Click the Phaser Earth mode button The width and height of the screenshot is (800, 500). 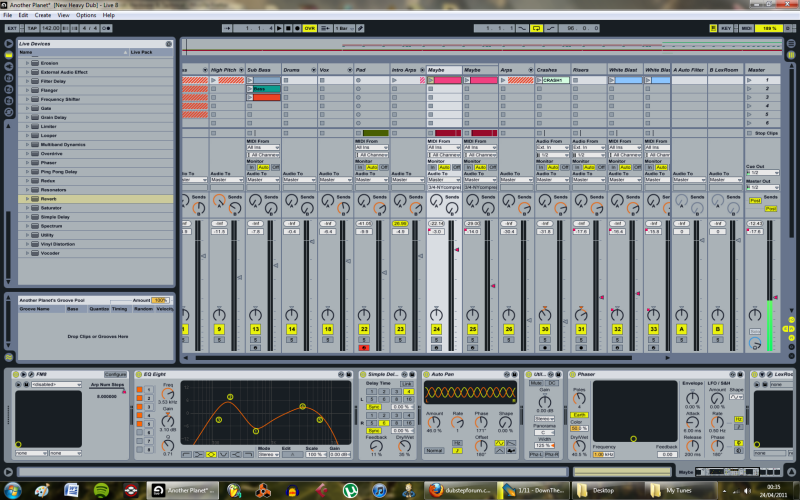[x=580, y=415]
